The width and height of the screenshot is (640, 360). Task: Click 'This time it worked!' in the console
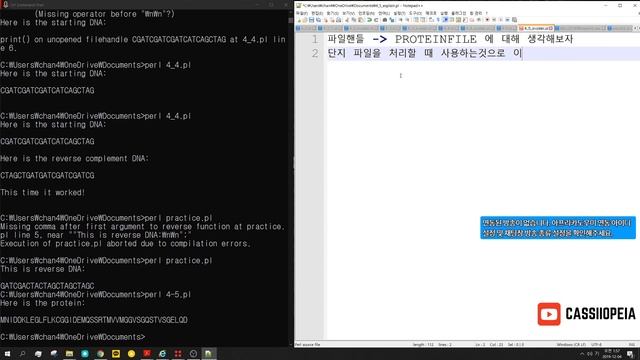(42, 192)
